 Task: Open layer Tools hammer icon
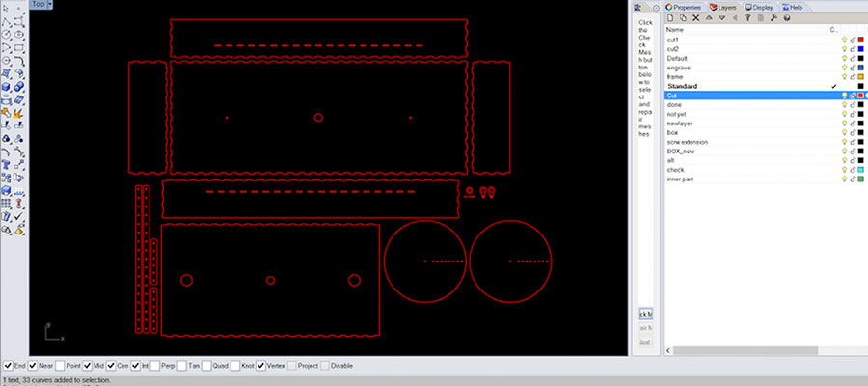tap(773, 18)
